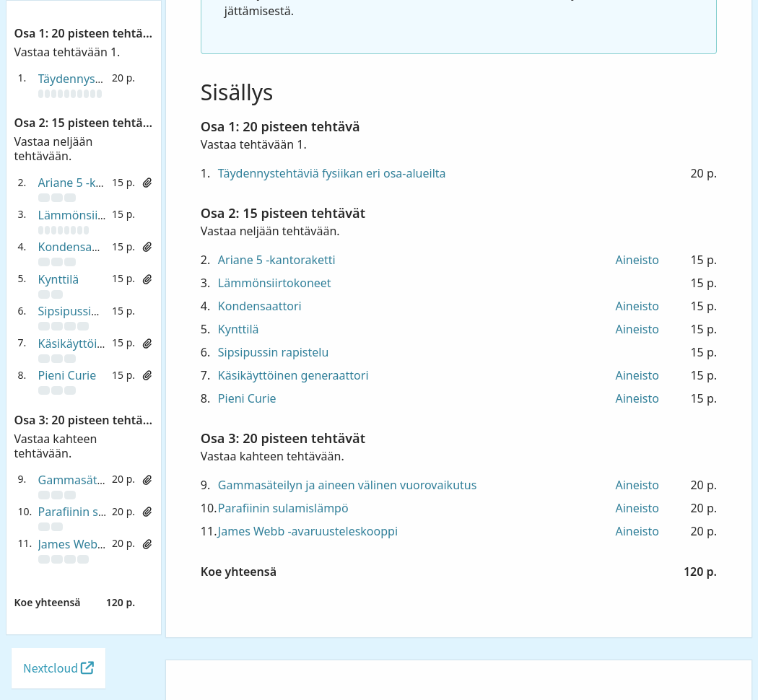Click the paperclip icon for James Webb task in sidebar
758x700 pixels.
147,544
